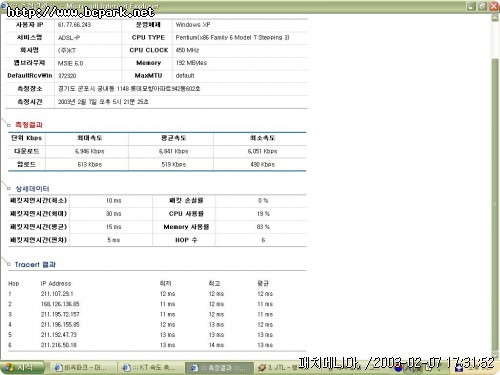Click the CPU usage value 19 %
The image size is (500, 375).
pos(263,214)
